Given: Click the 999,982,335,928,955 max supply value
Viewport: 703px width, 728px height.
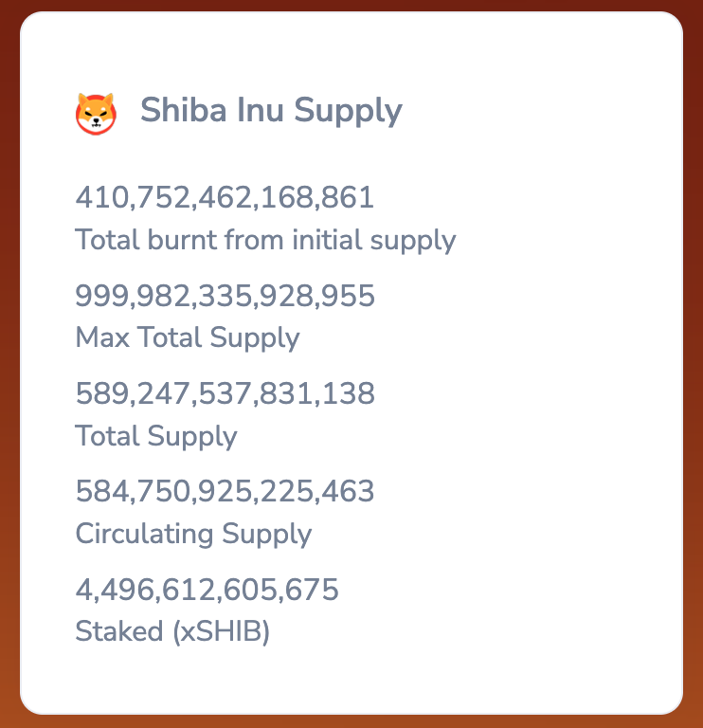Looking at the screenshot, I should (x=225, y=297).
